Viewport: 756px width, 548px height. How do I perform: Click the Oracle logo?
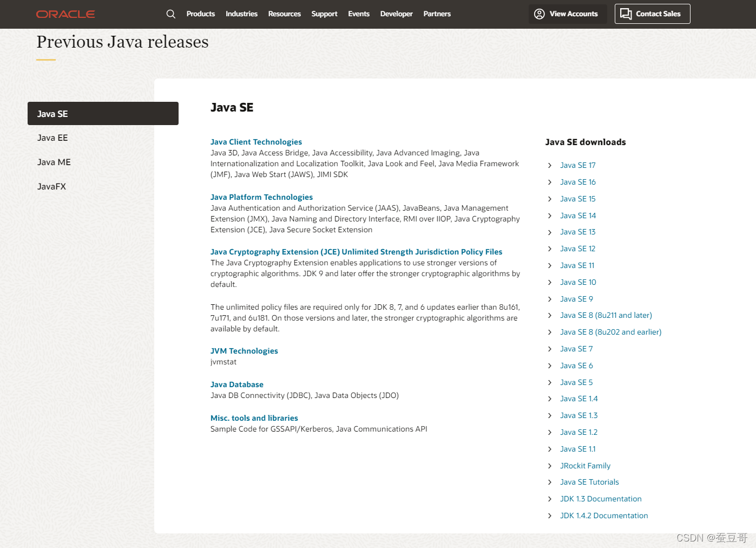65,14
